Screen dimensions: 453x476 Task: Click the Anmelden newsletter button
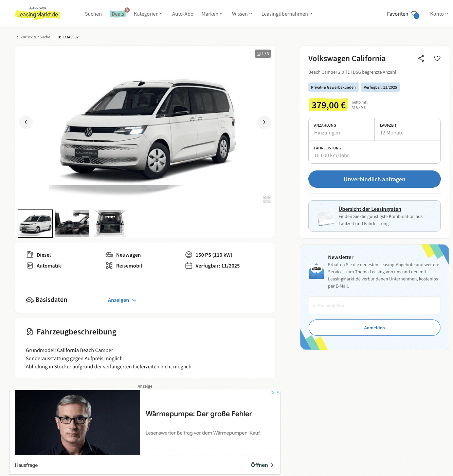[375, 328]
